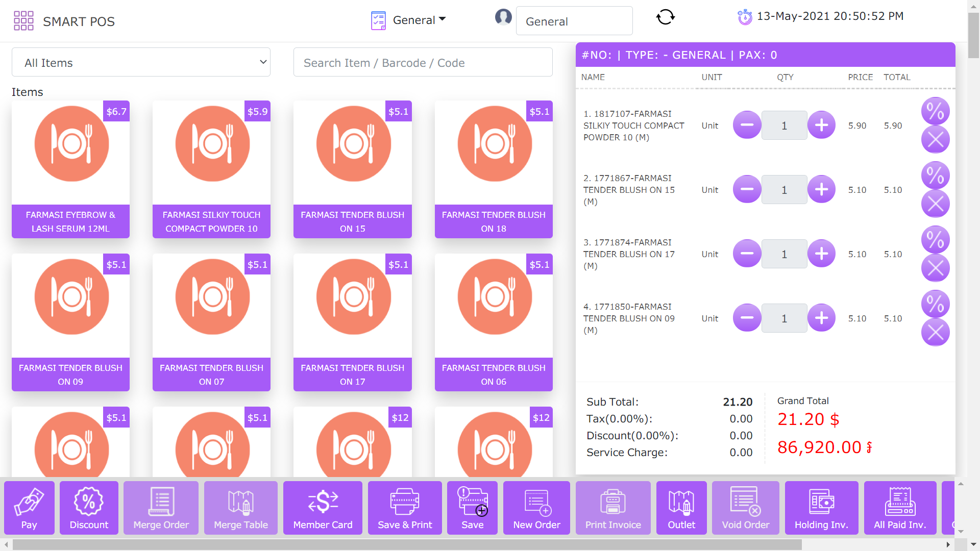Expand the All Items category dropdown
Screen dimensions: 980x551
coord(141,62)
